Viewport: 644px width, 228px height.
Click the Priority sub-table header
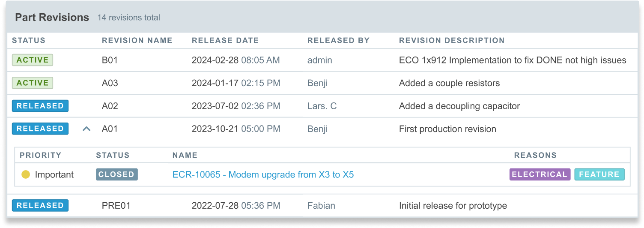tap(41, 155)
